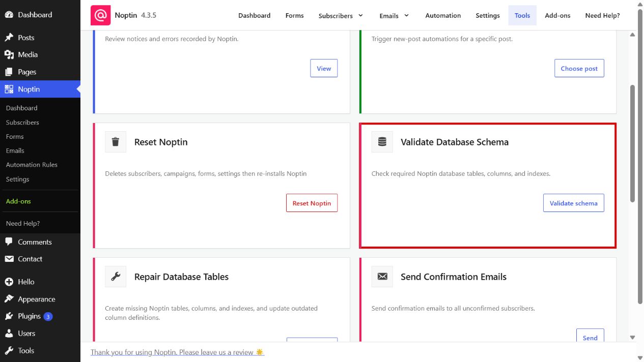Screen dimensions: 644x362
Task: Open the Forms tab in Noptin header
Action: tap(294, 16)
